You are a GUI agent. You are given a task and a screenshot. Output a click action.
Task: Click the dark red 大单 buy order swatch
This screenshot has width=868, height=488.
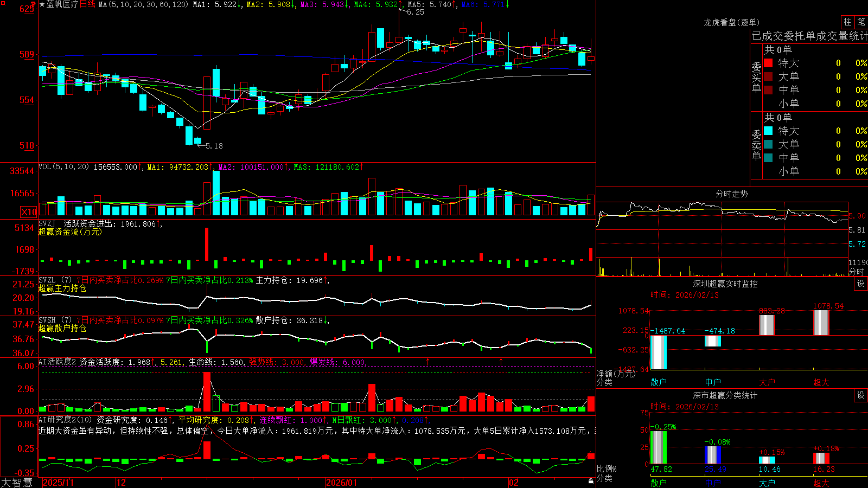point(768,76)
